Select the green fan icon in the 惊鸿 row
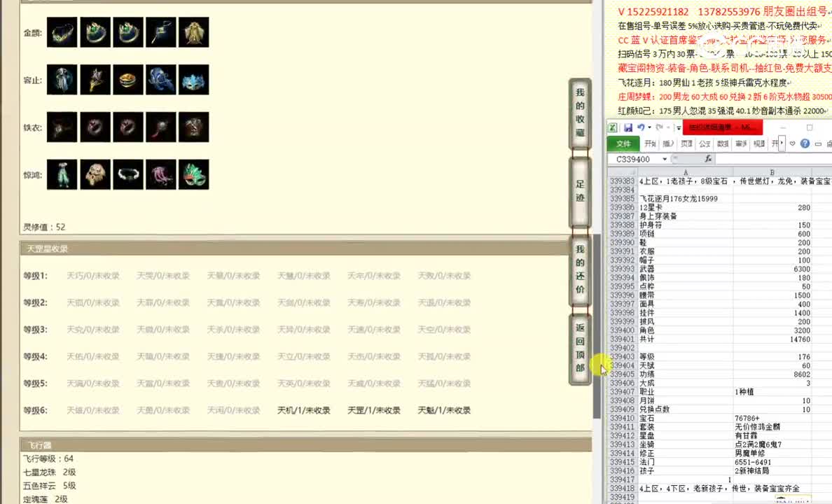This screenshot has height=504, width=832. click(194, 174)
